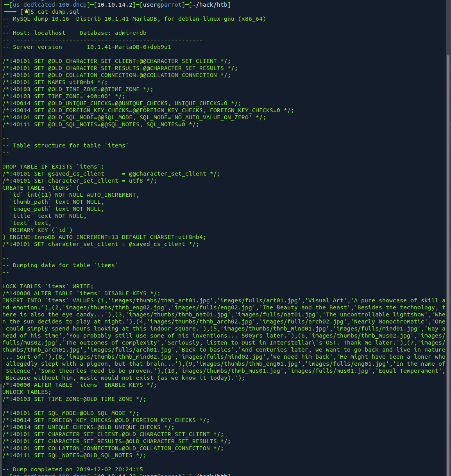Click the 'Server version' comment line

tap(87, 47)
